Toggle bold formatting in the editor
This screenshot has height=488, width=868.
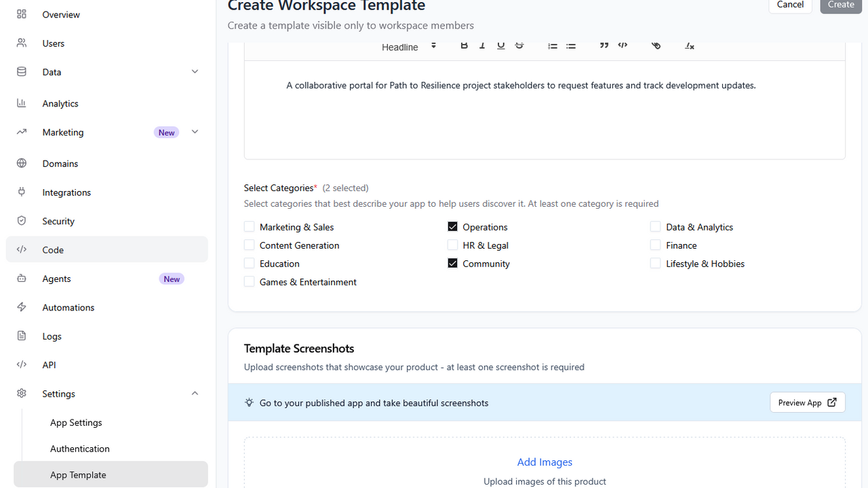click(465, 45)
